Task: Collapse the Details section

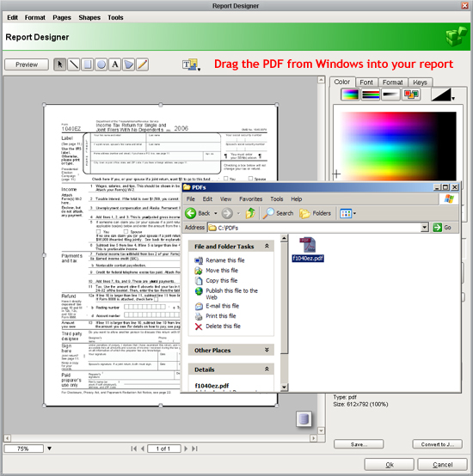Action: pos(267,369)
